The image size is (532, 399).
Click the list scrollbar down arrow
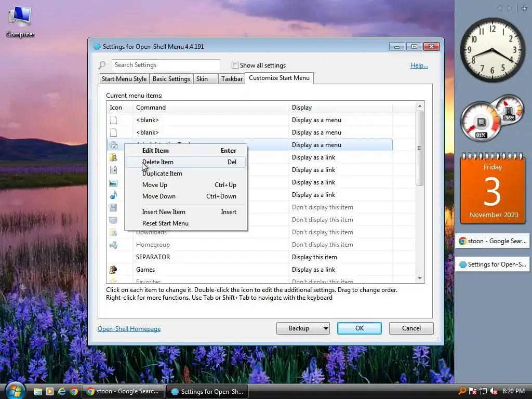420,278
